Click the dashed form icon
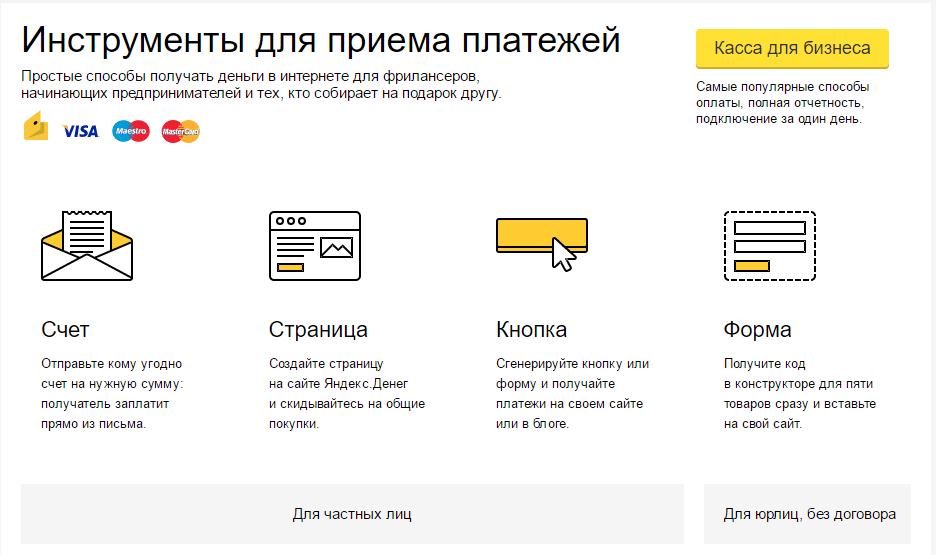 [x=769, y=245]
